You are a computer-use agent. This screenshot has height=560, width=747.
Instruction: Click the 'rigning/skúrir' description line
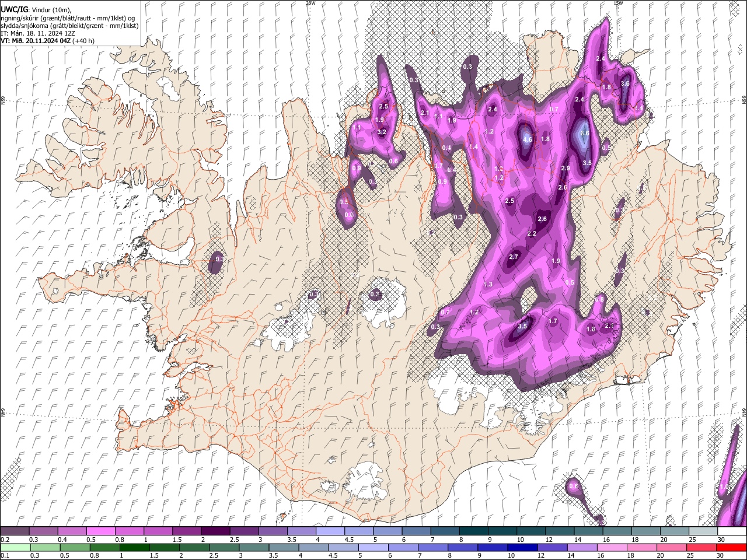pos(68,18)
